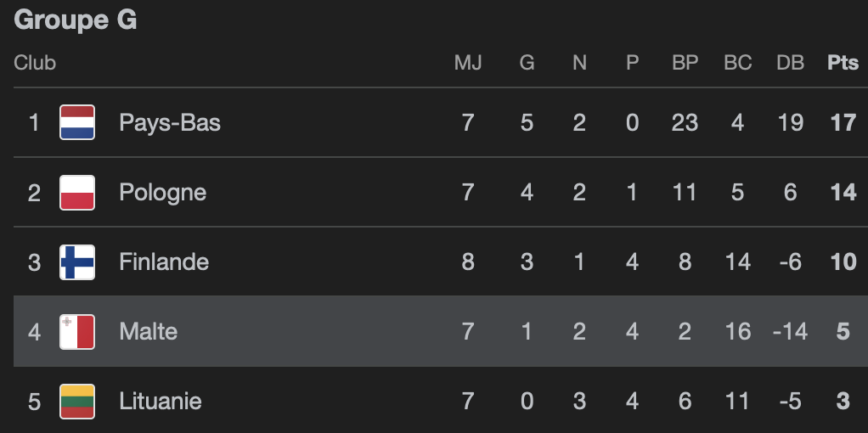Click the Lithuania flag icon
Screen dimensions: 868x433
[x=77, y=401]
